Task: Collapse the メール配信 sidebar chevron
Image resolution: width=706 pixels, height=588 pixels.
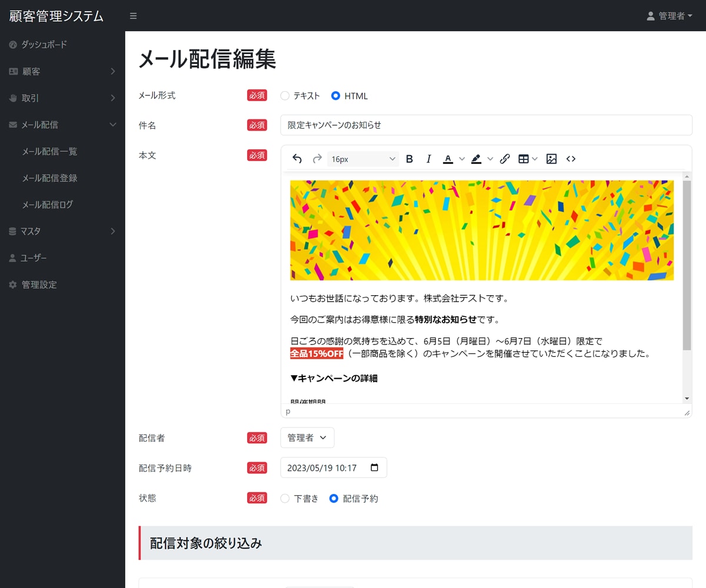Action: click(x=113, y=125)
